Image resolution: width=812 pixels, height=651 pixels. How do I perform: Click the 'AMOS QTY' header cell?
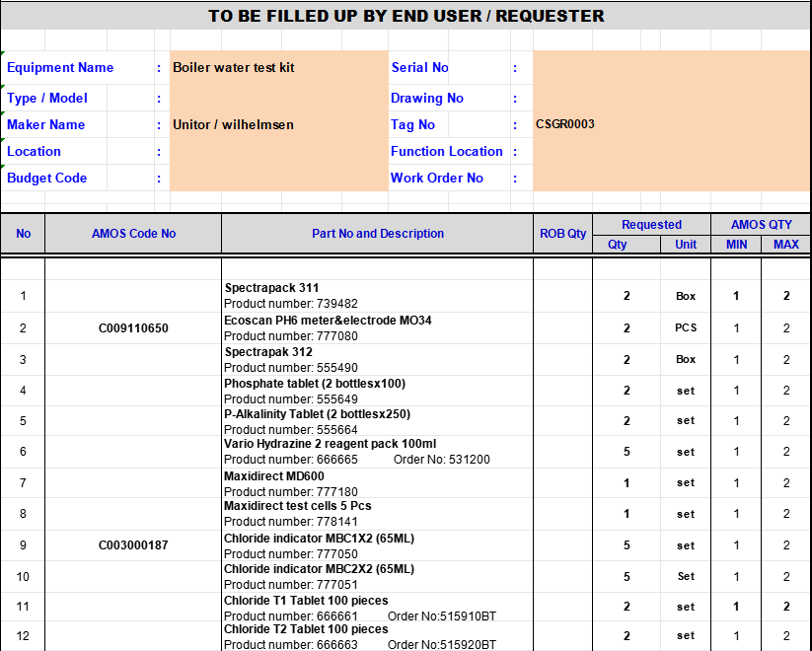(761, 225)
